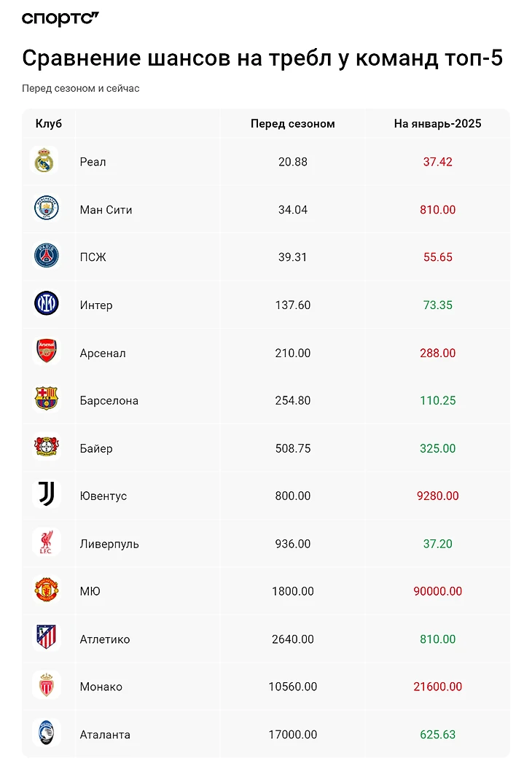Viewport: 532px width, 769px height.
Task: Click the 'Аталанта' team name
Action: point(105,735)
